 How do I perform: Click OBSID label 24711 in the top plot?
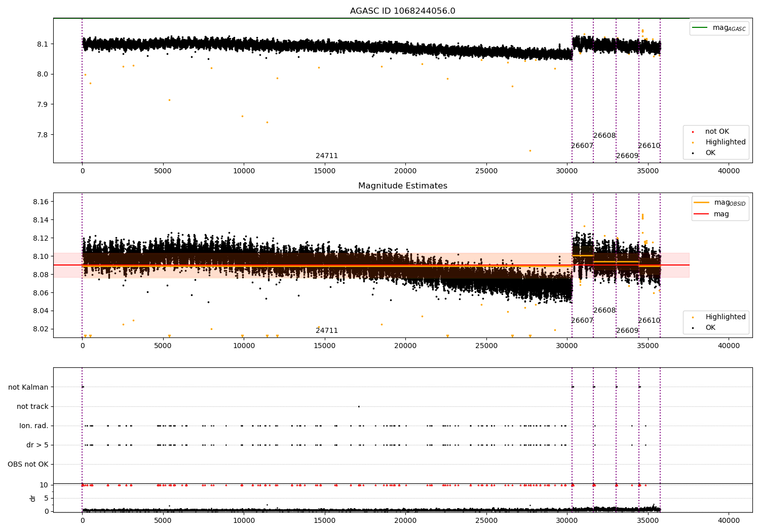[x=327, y=156]
